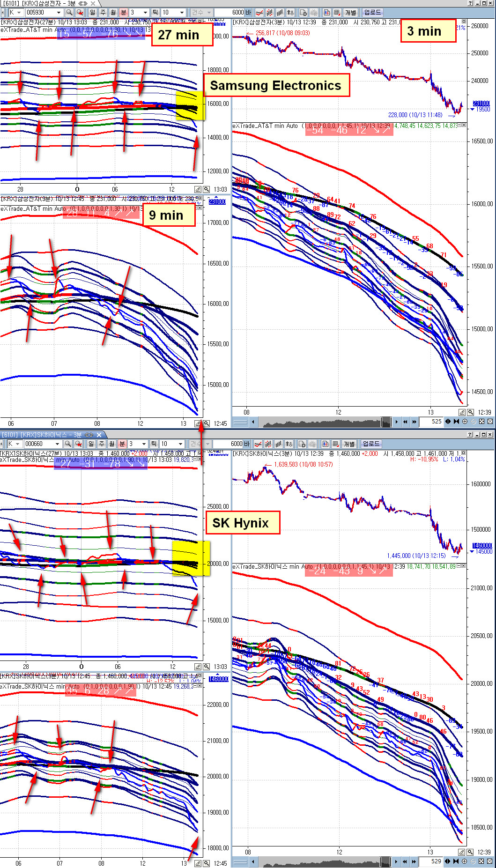The image size is (496, 868).
Task: Click the pencil draw icon at Samsung 9-min chart corner
Action: 198,423
